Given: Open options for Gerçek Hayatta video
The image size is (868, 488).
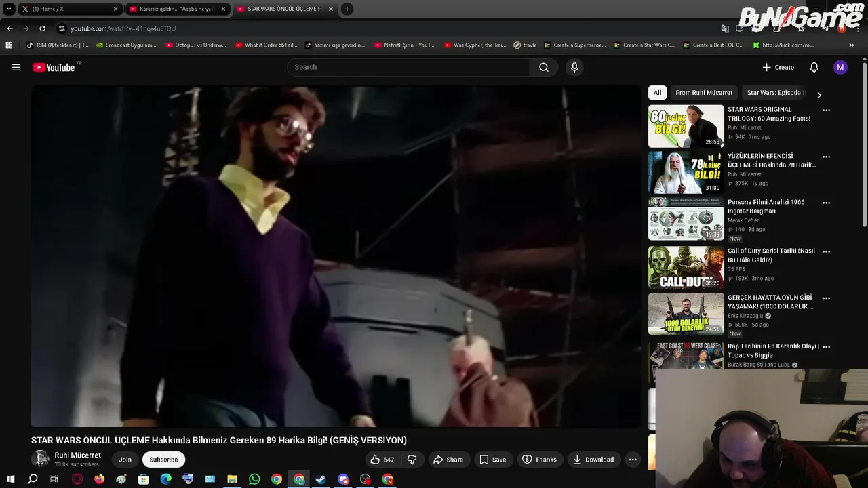Looking at the screenshot, I should click(826, 298).
